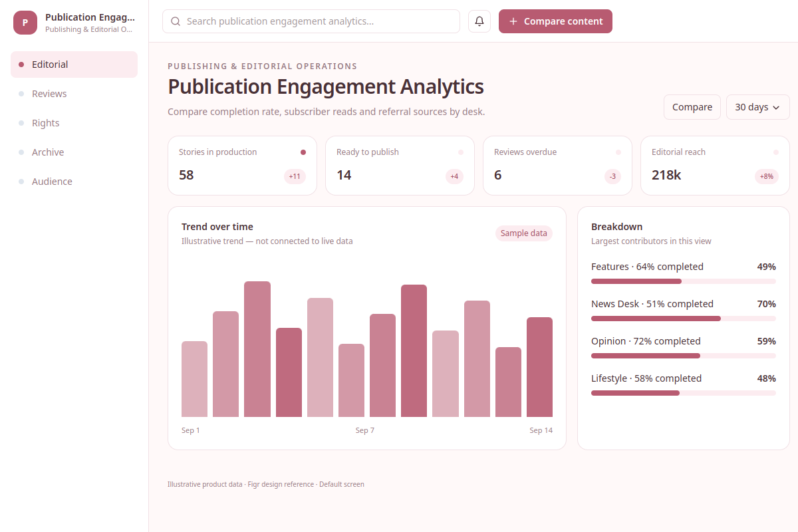Click the notification bell icon
This screenshot has width=798, height=532.
click(479, 21)
